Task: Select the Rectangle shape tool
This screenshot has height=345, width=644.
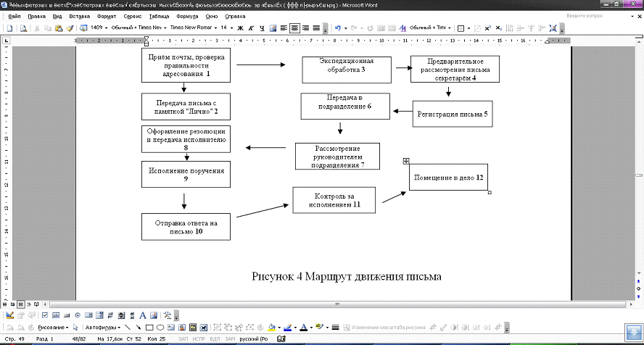Action: (149, 327)
